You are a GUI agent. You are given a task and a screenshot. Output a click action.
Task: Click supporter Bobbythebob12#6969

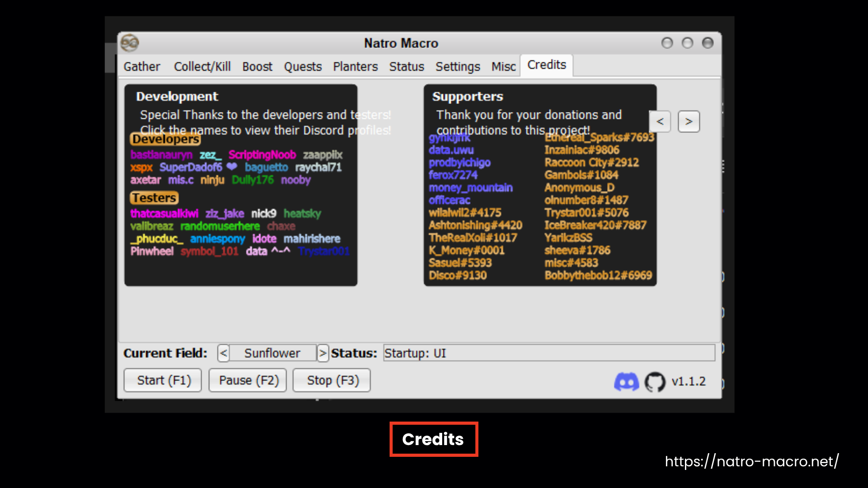point(598,275)
